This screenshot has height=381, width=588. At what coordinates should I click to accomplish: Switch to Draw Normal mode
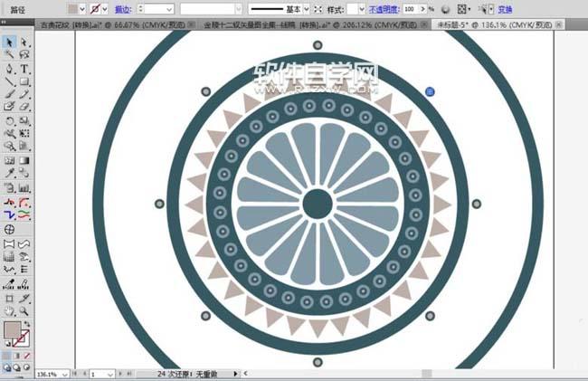[x=6, y=367]
